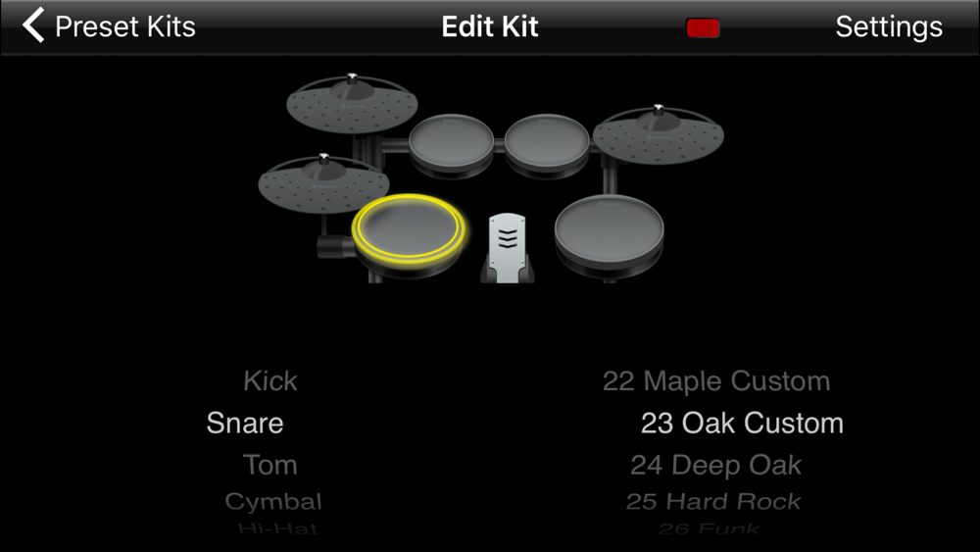Viewport: 980px width, 552px height.
Task: Select the 24 Deep Oak sound
Action: click(x=715, y=465)
